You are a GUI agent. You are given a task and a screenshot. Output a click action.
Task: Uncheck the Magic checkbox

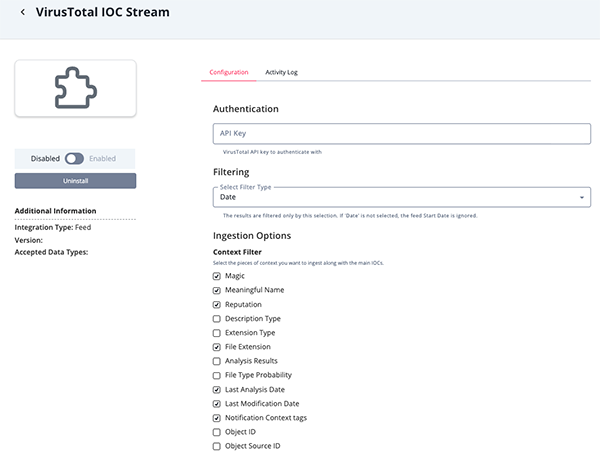[x=217, y=276]
